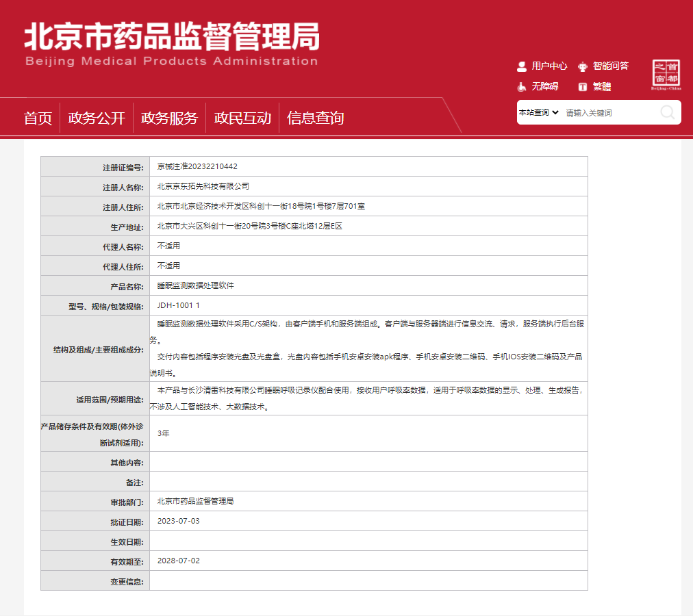Open the 首都之窗 Beijing-China logo

click(666, 75)
